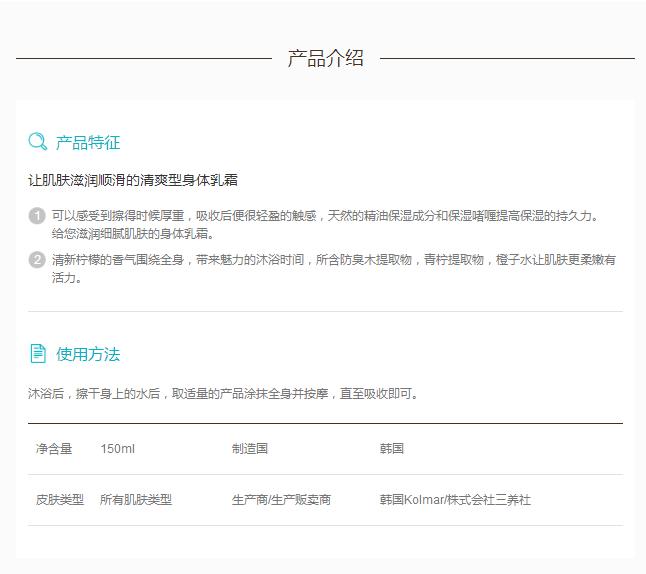Click the feature line starting with 可以感受到
The image size is (646, 574).
(325, 215)
